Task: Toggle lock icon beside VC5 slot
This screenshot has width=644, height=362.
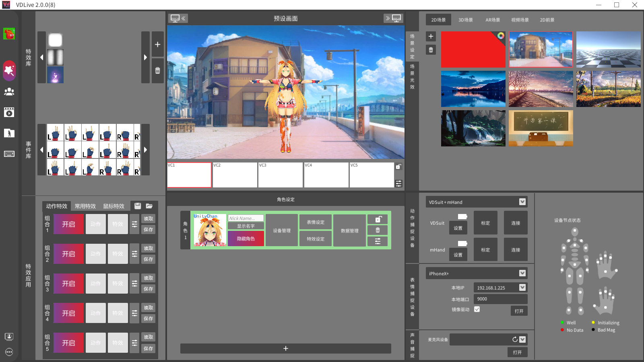Action: [398, 167]
